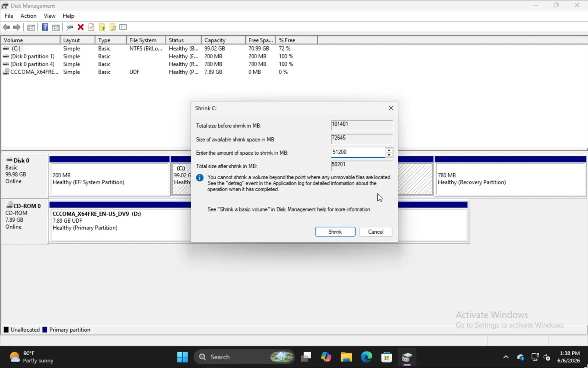Sort by the Capacity column header
This screenshot has height=368, width=588.
(223, 40)
